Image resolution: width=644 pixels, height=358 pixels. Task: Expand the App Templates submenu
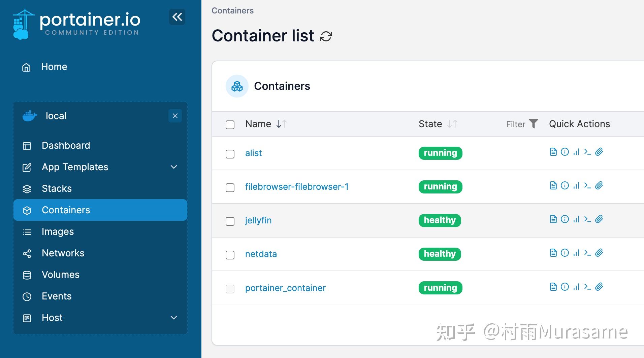174,167
